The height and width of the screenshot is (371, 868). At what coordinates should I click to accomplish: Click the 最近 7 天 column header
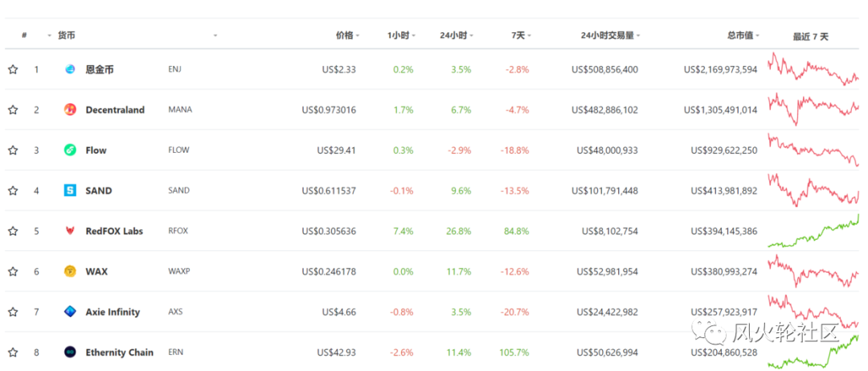pos(810,36)
